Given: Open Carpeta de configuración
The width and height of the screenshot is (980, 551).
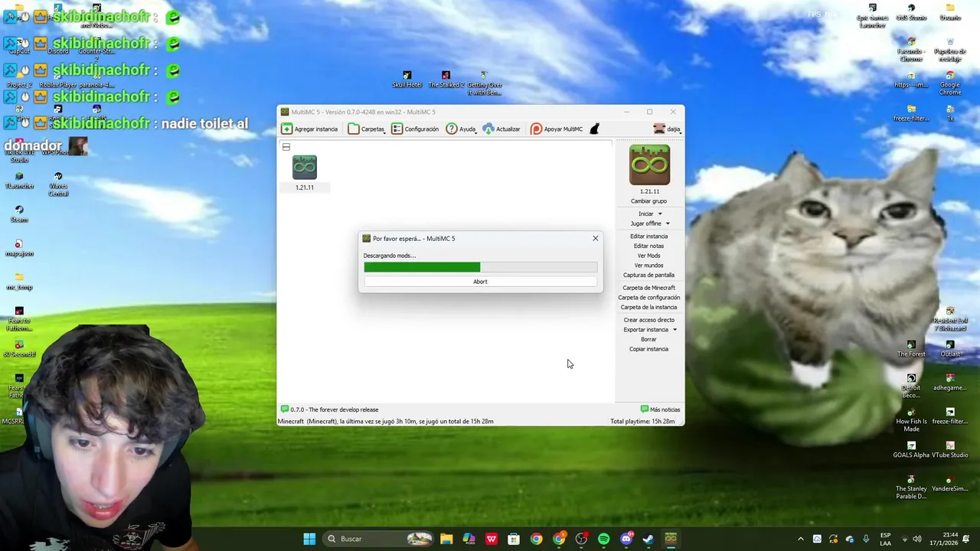Looking at the screenshot, I should click(648, 298).
